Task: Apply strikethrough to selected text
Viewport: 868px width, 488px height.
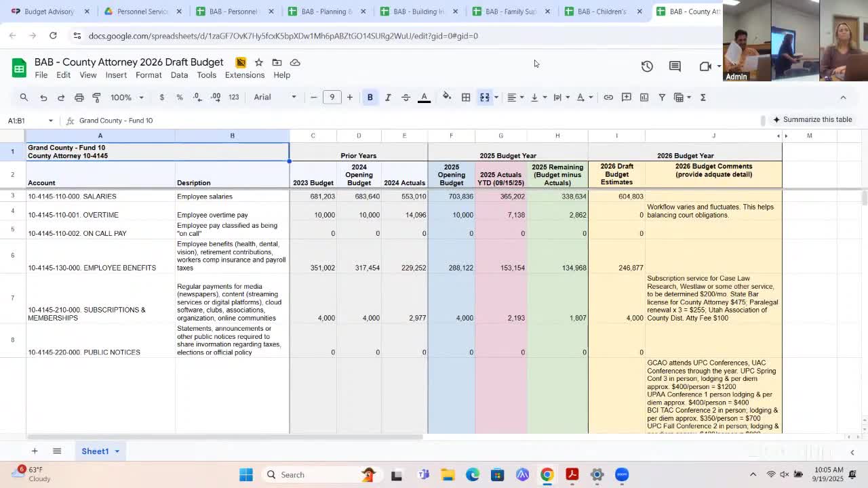Action: click(405, 97)
